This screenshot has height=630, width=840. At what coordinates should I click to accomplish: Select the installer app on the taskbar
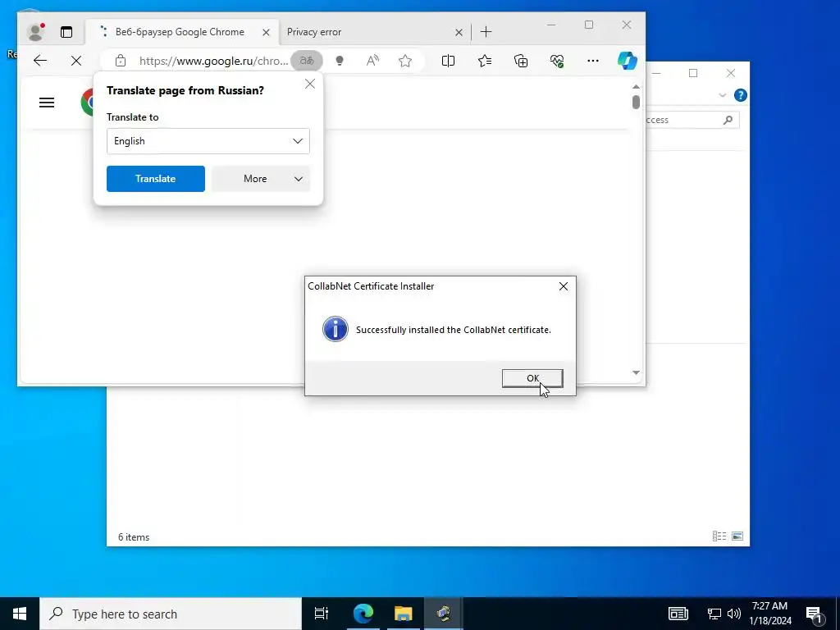444,614
